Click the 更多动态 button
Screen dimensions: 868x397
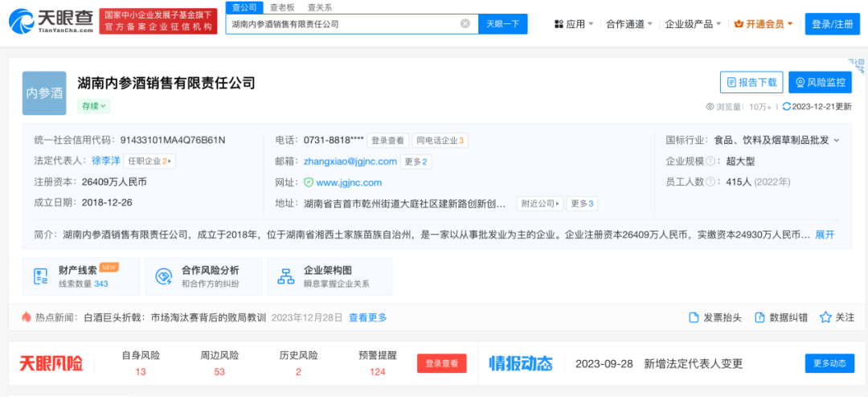[829, 363]
